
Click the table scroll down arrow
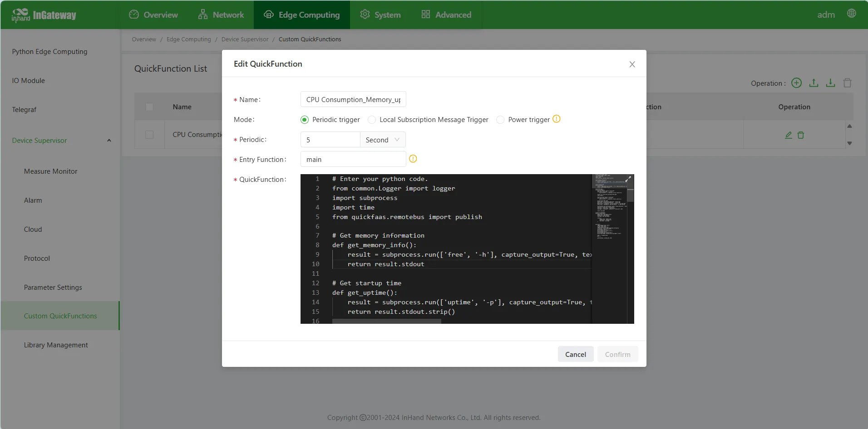849,143
